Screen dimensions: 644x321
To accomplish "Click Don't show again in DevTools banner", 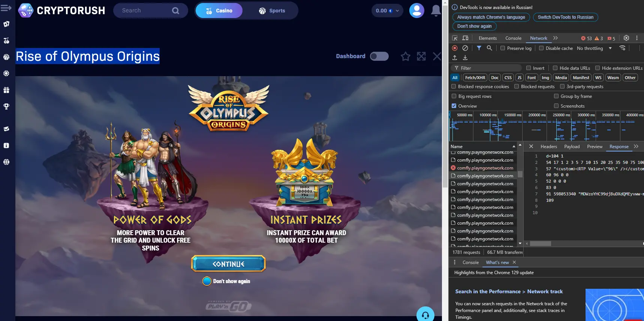I will click(474, 26).
